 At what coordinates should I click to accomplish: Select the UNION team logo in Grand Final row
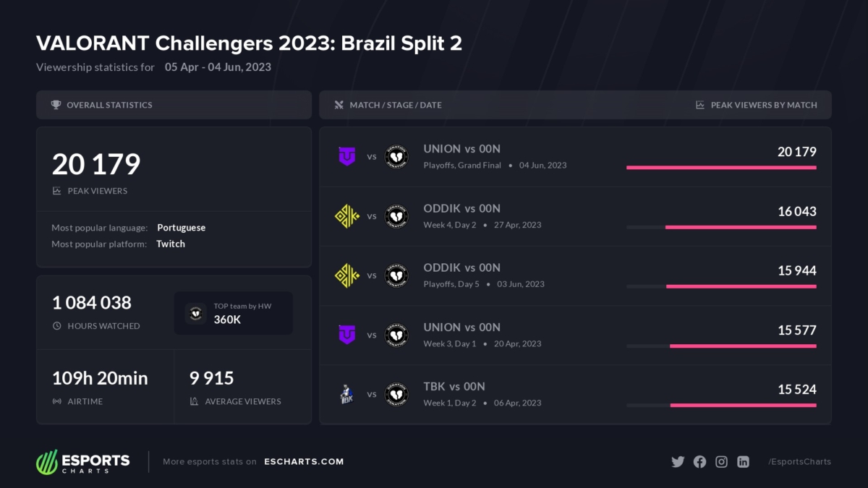pyautogui.click(x=347, y=156)
